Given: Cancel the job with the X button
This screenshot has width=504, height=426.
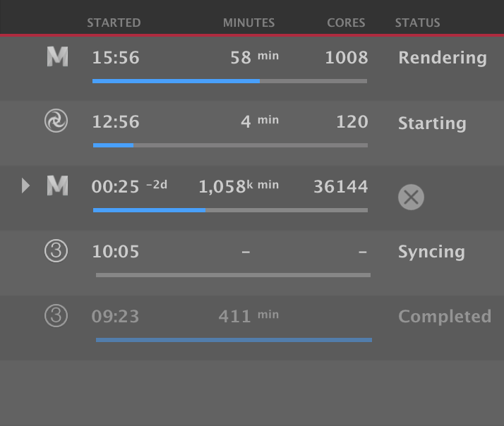Looking at the screenshot, I should click(411, 197).
